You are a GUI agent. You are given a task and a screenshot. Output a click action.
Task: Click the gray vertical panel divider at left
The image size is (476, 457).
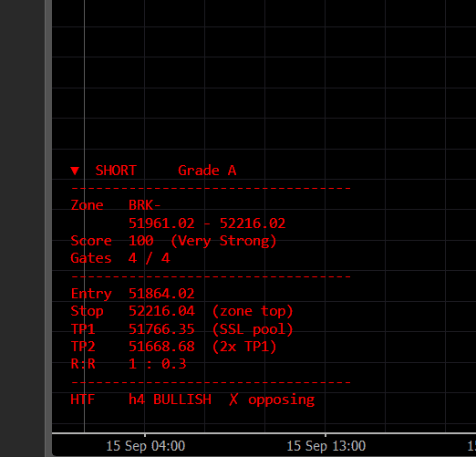click(48, 228)
